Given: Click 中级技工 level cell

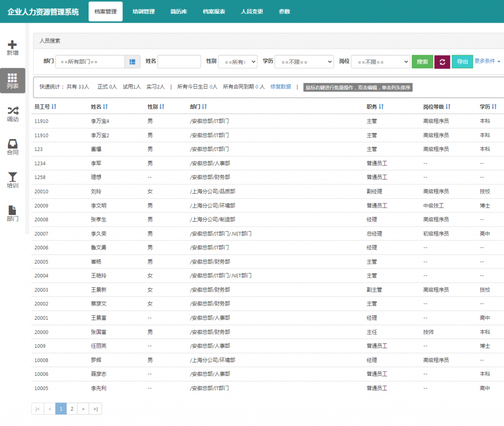Looking at the screenshot, I should (434, 206).
